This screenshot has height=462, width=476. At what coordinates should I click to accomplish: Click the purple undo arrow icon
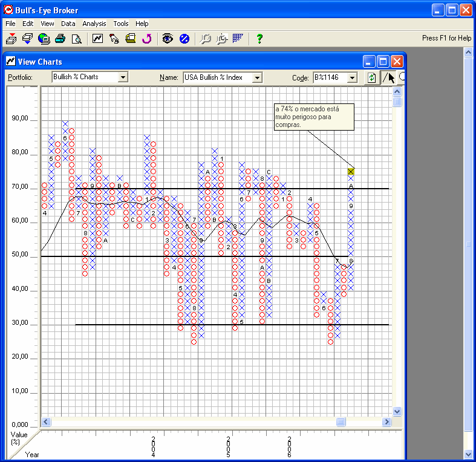pos(147,39)
